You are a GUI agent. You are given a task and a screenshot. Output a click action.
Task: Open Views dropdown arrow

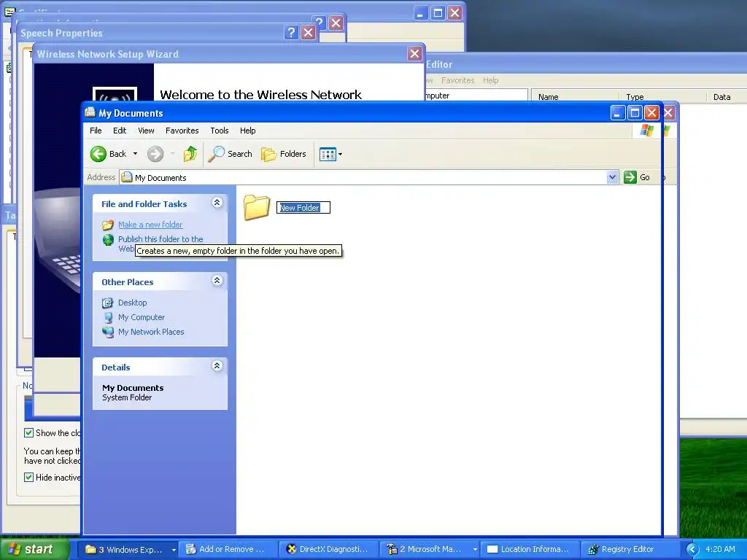(x=340, y=155)
